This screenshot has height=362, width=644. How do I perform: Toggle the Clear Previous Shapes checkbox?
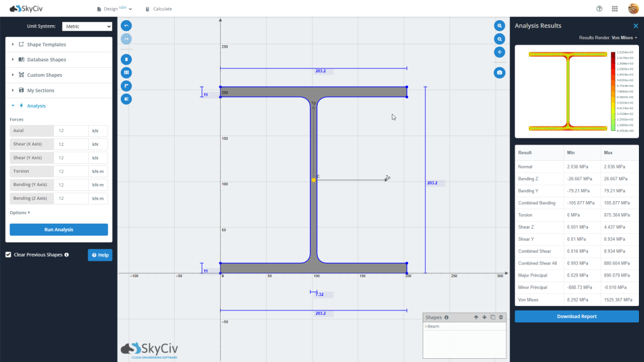point(8,255)
